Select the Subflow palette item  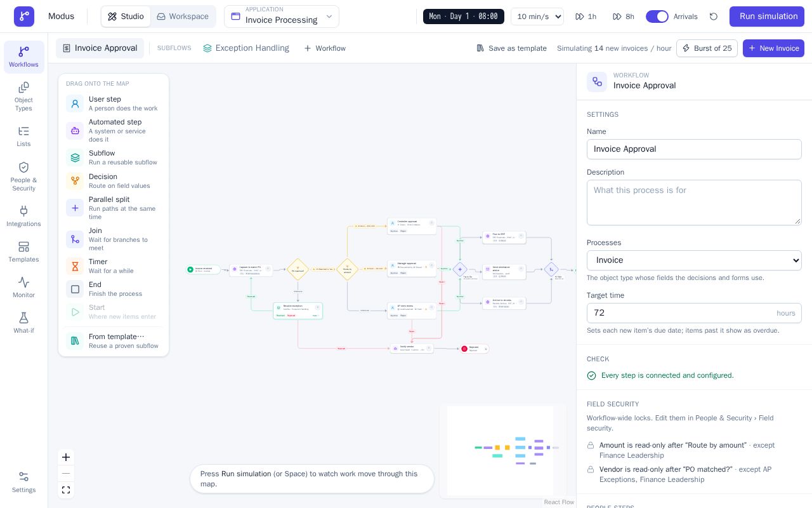pos(114,157)
